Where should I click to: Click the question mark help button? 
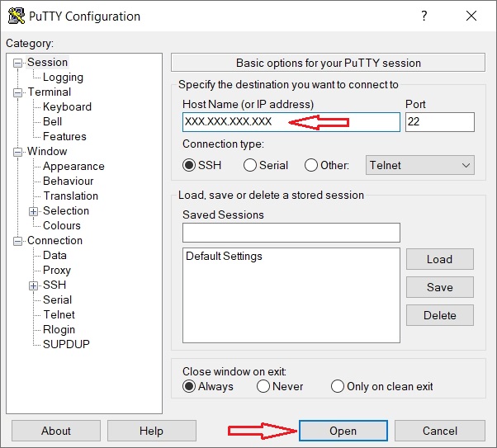pos(424,16)
